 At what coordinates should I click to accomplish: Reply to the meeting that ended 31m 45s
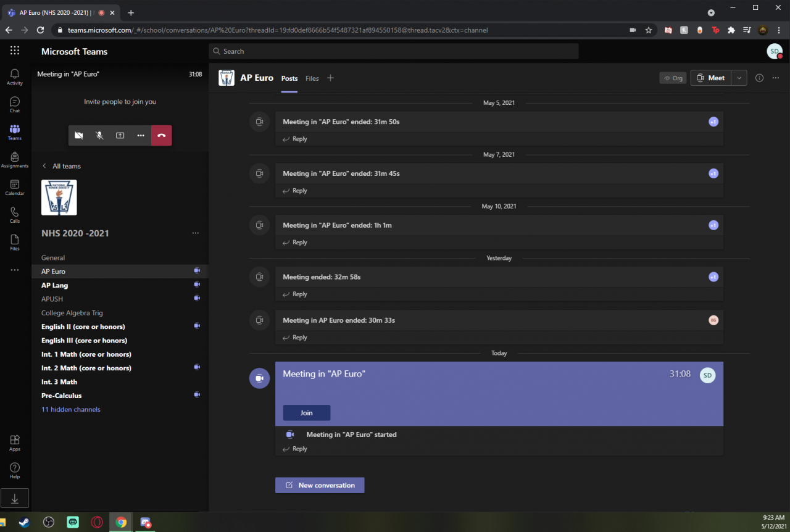click(295, 191)
